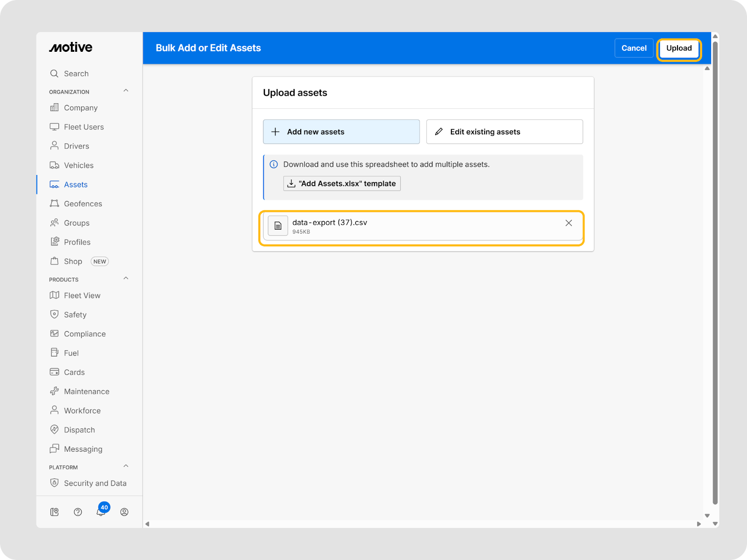Download the Add Assets.xlsx template
Viewport: 747px width, 560px height.
(342, 183)
